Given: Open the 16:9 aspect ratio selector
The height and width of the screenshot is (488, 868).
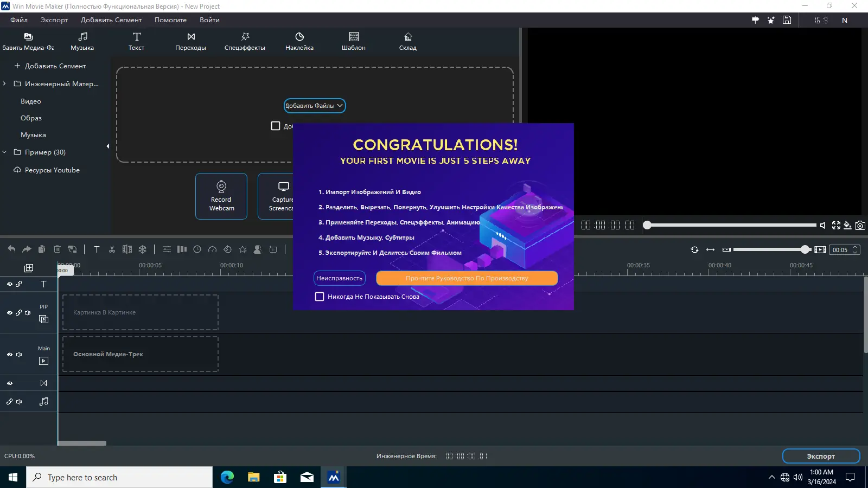Looking at the screenshot, I should tap(821, 20).
